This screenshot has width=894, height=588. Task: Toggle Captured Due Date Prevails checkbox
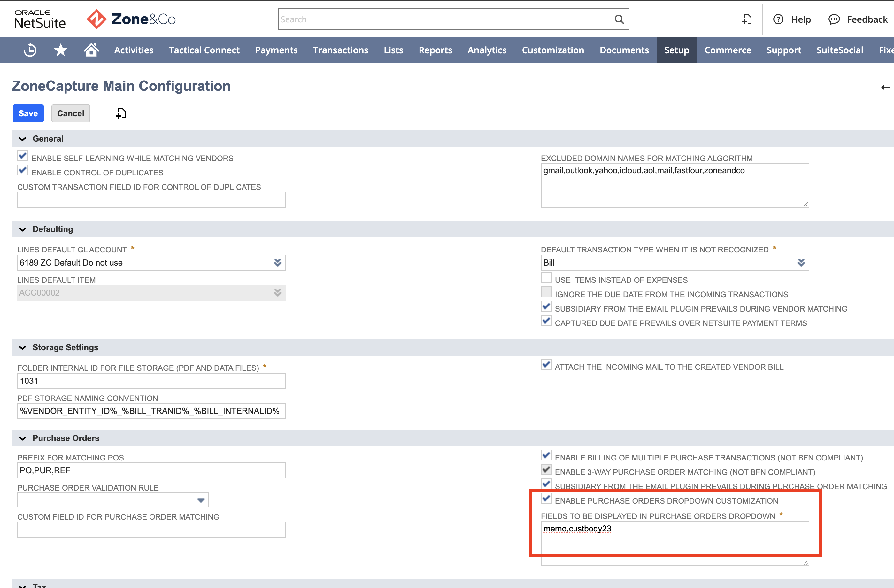pos(546,321)
